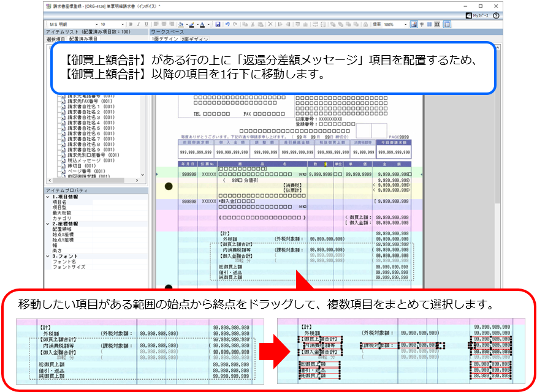Select 請求先FAX番号 (001) in item list

(x=89, y=101)
